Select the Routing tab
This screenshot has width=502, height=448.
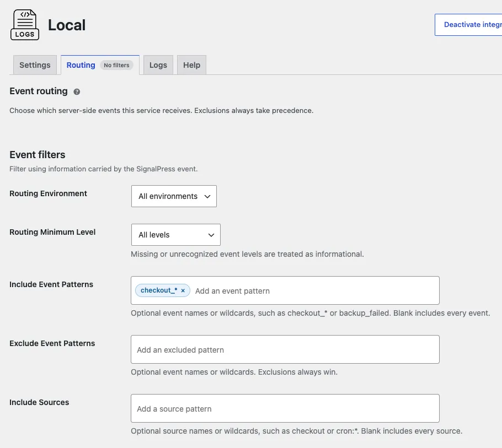(x=81, y=65)
